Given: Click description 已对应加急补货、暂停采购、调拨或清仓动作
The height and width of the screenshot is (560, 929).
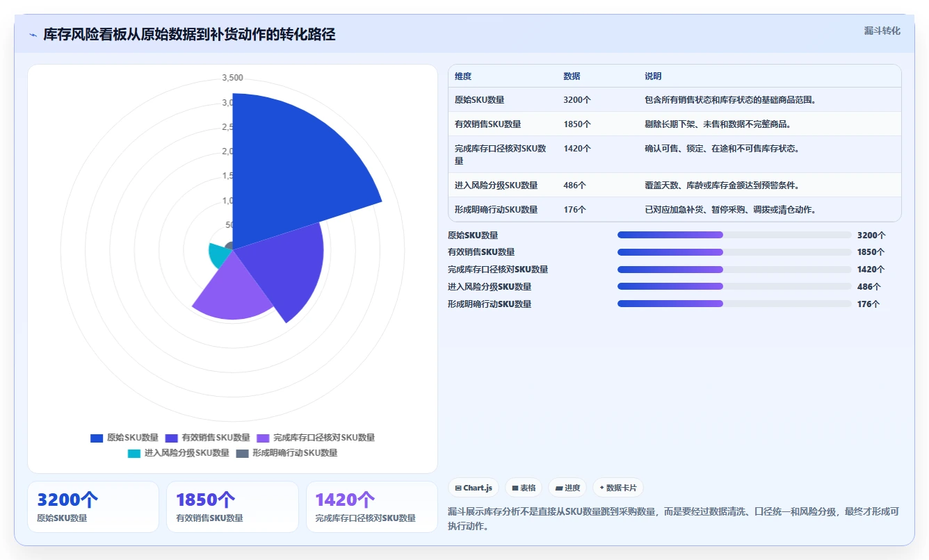Looking at the screenshot, I should pos(732,210).
